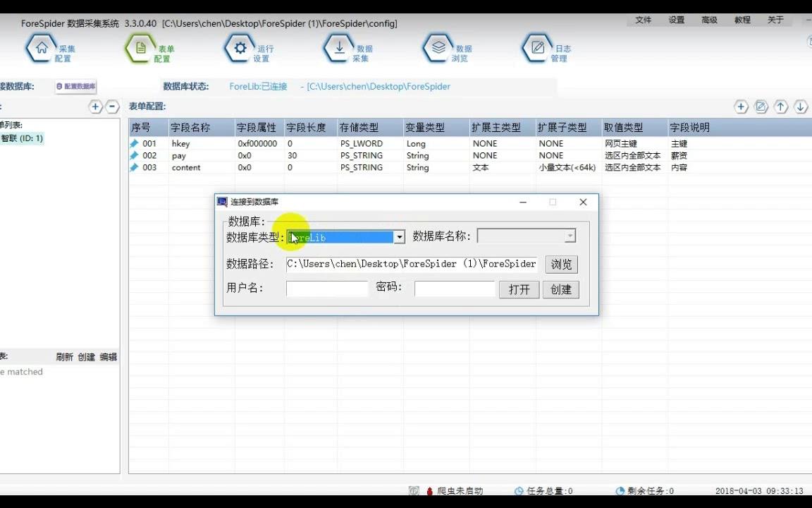Move field down using the down-arrow icon
This screenshot has height=508, width=812.
(800, 107)
